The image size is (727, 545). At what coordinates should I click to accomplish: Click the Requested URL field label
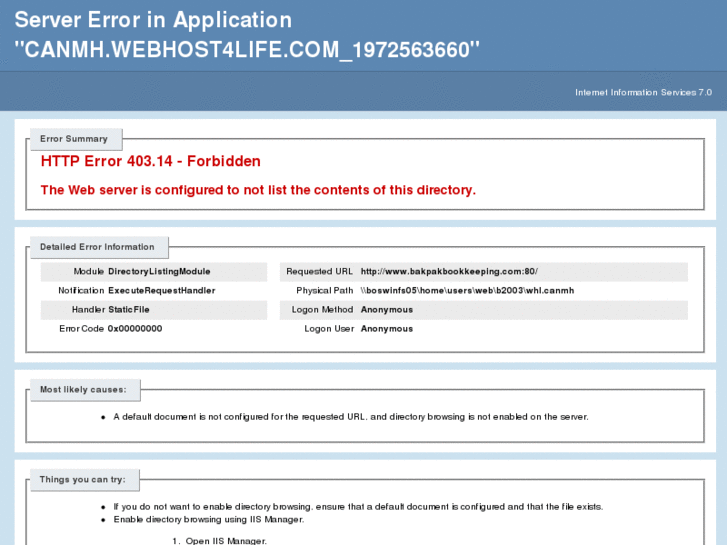coord(319,271)
